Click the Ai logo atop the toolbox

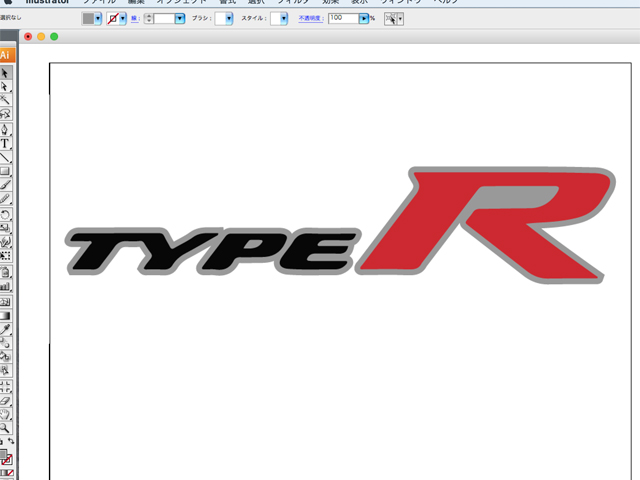6,55
